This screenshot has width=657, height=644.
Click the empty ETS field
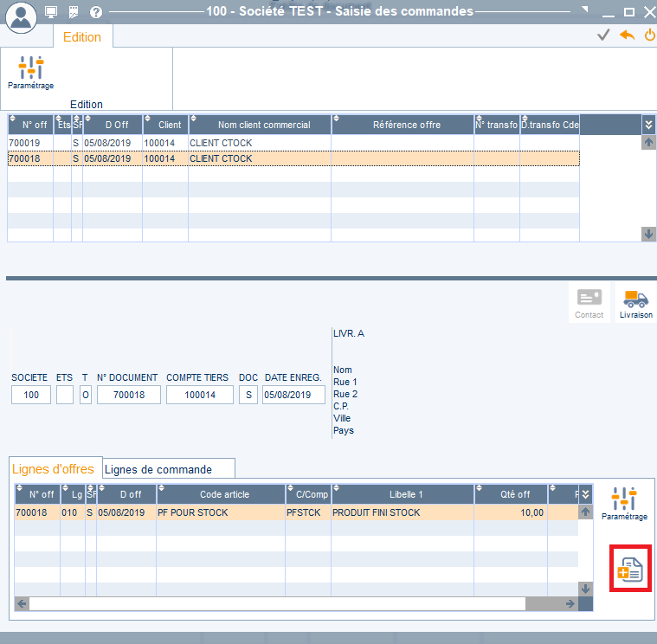[x=65, y=395]
